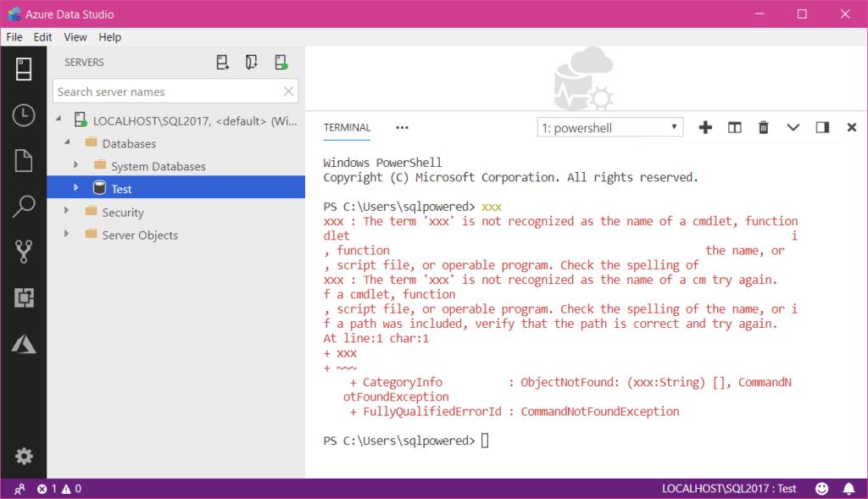Click New Connection icon in Servers header
The width and height of the screenshot is (868, 499).
[223, 62]
